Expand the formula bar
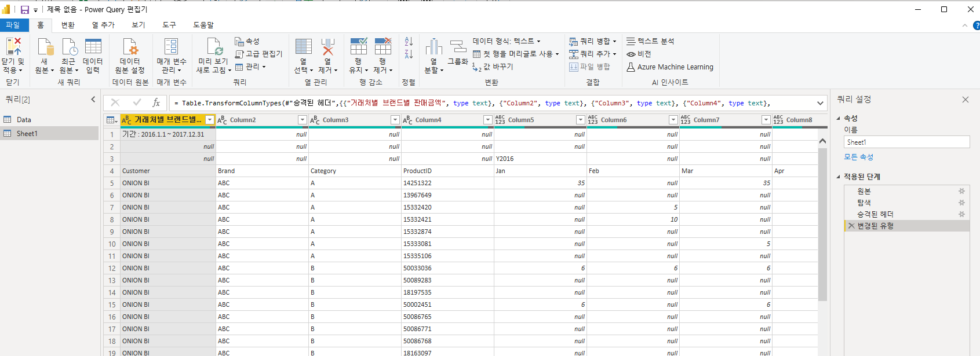Image resolution: width=980 pixels, height=356 pixels. [x=820, y=103]
